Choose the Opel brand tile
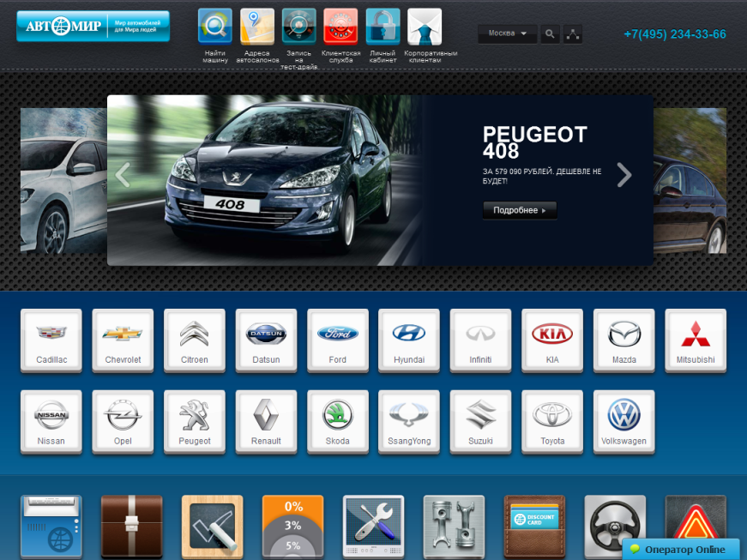The width and height of the screenshot is (747, 560). point(123,421)
